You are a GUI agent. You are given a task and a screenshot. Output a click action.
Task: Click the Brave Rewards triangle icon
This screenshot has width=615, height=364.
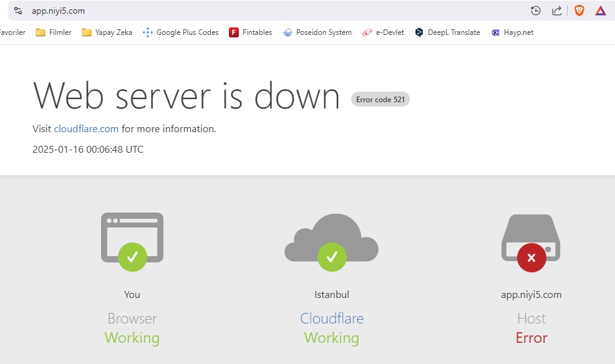601,11
